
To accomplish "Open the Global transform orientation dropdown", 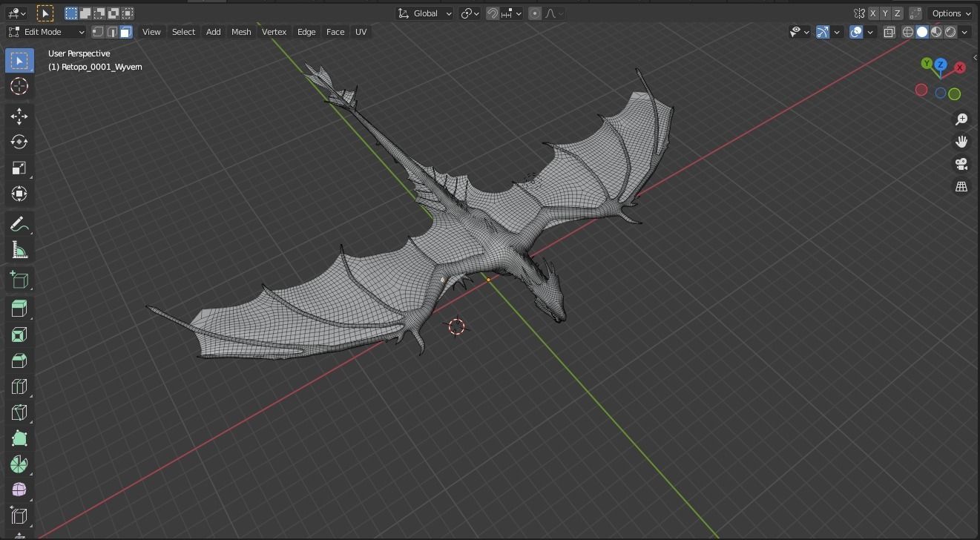I will tap(425, 13).
